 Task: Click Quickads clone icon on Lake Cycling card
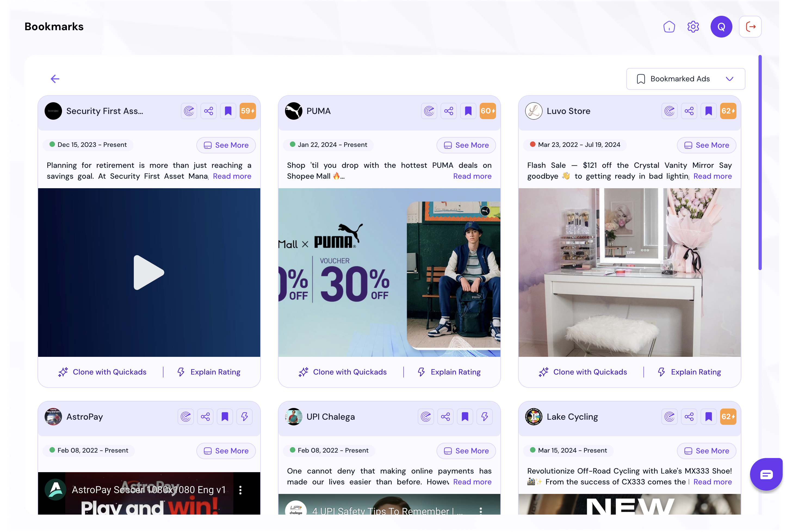point(669,417)
